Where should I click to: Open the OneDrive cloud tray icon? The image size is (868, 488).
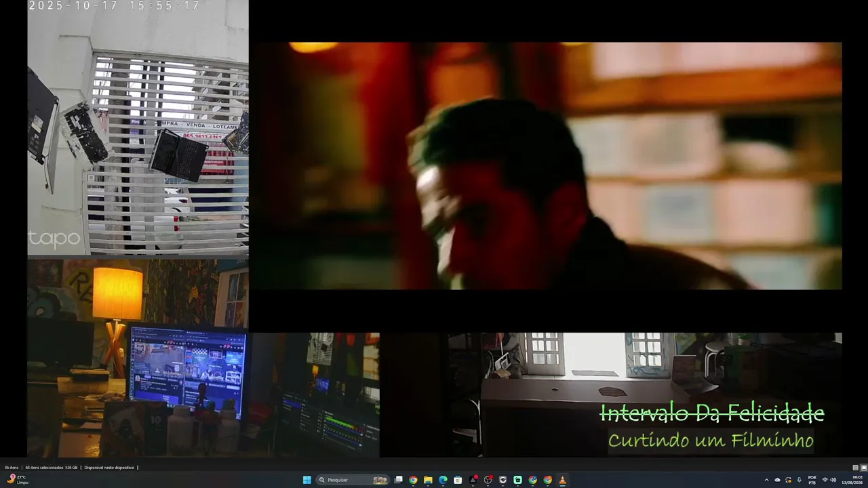point(778,480)
